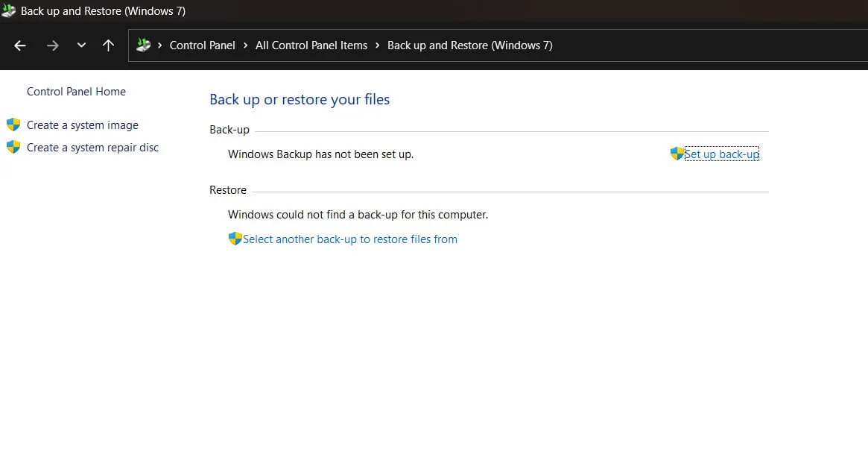
Task: Click the shield beside Create a system repair disc
Action: (x=13, y=146)
